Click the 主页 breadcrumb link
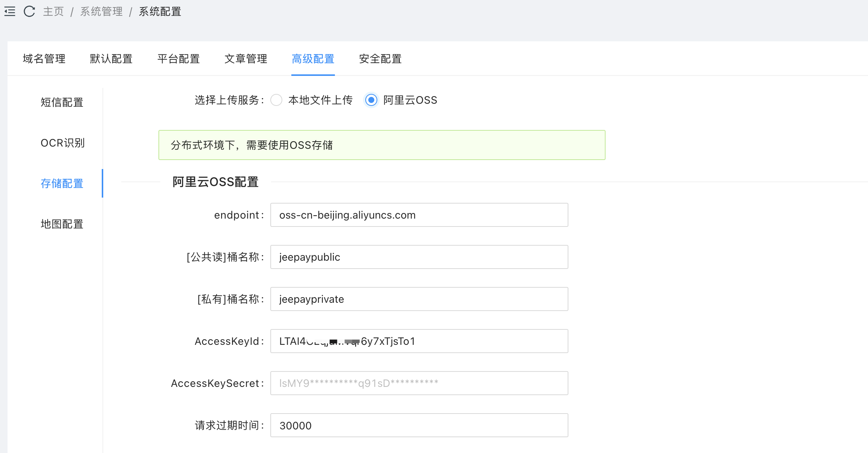868x453 pixels. tap(53, 12)
